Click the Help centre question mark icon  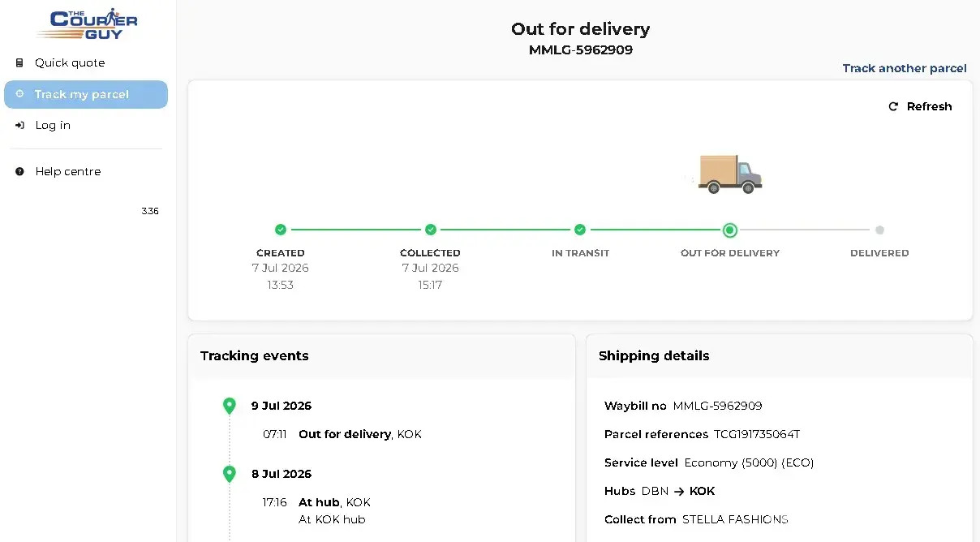pos(19,171)
